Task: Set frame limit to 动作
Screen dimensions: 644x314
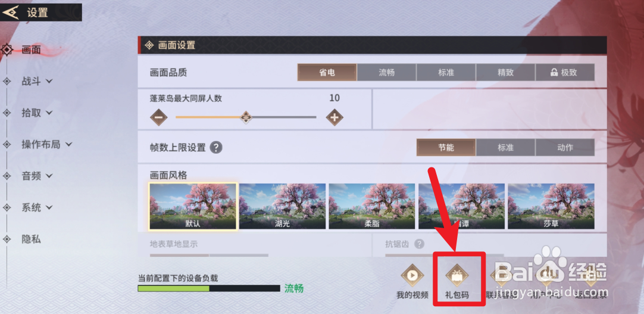Action: 565,147
